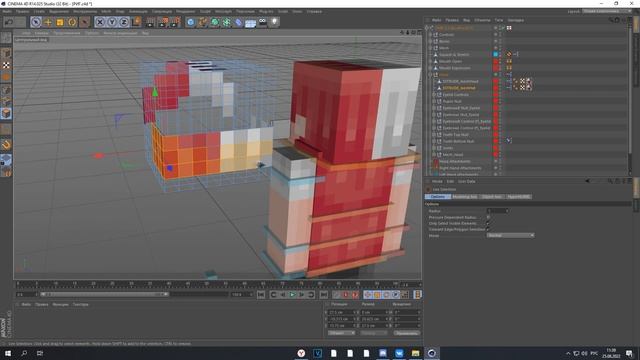The width and height of the screenshot is (640, 360).
Task: Toggle Pressure Dependent Radius checkbox
Action: tap(488, 218)
